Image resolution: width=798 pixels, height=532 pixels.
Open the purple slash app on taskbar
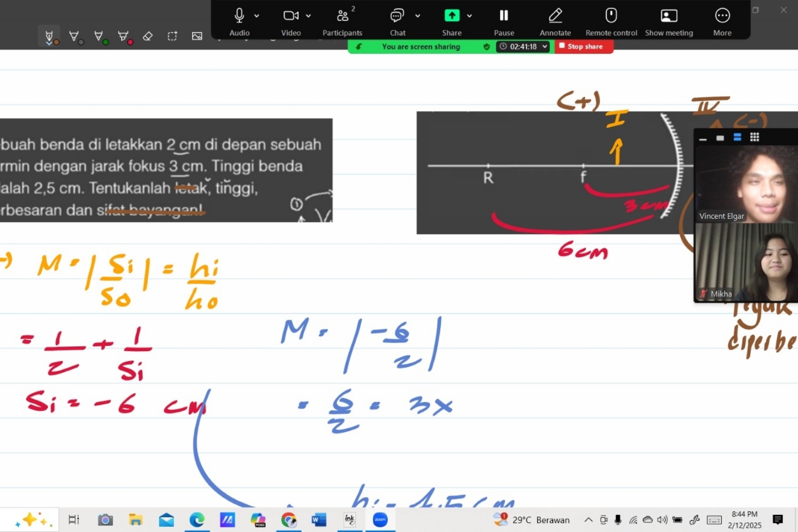[227, 520]
